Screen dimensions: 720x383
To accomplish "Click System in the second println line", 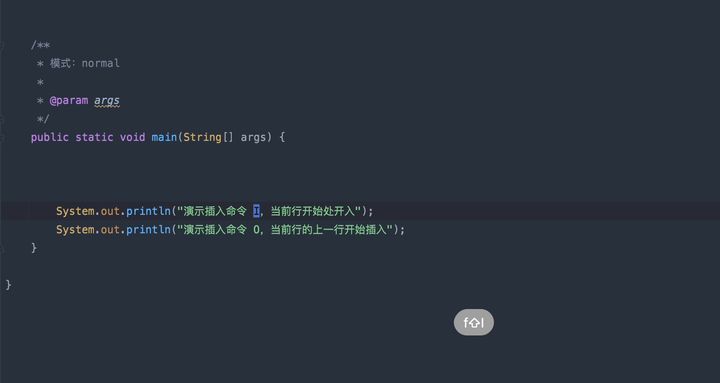I will (75, 230).
